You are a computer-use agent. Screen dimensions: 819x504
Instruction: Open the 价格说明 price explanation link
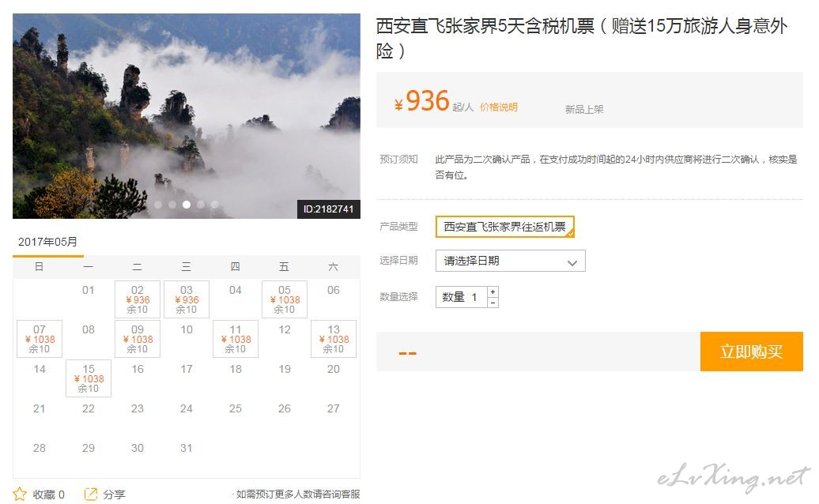point(498,107)
